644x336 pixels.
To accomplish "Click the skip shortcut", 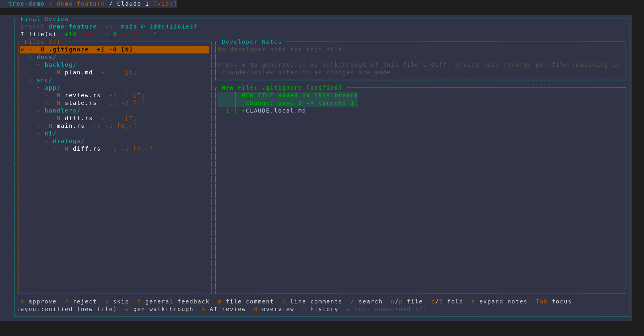I will (x=117, y=301).
